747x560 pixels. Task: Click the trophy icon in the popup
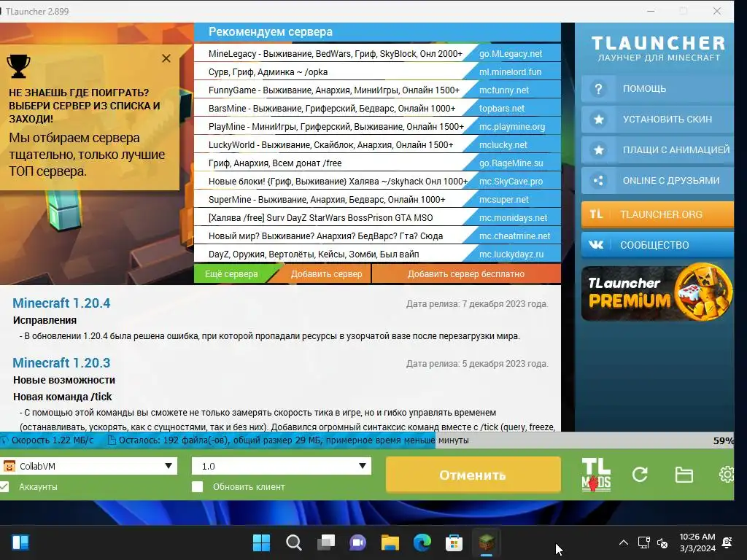[x=18, y=66]
